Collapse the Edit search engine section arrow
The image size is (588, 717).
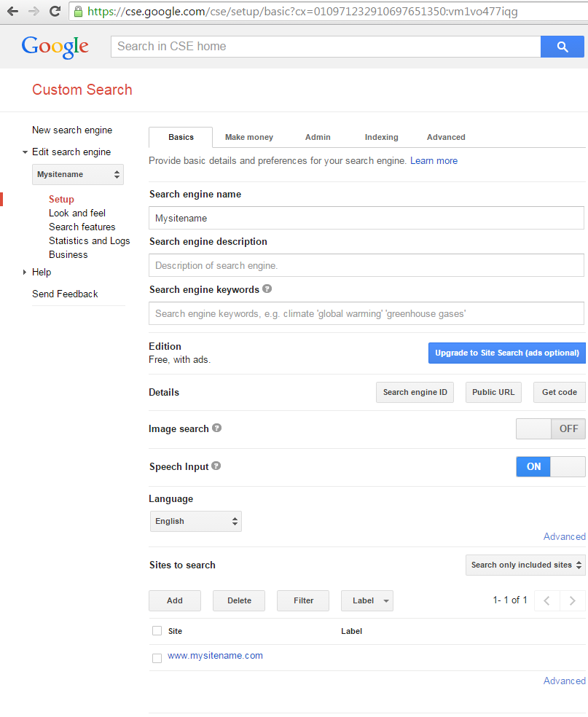[26, 152]
